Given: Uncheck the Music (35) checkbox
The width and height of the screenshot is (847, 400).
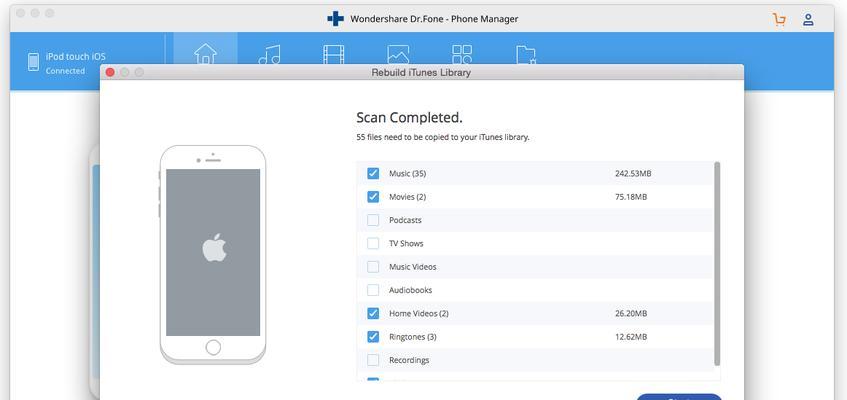Looking at the screenshot, I should (x=373, y=174).
